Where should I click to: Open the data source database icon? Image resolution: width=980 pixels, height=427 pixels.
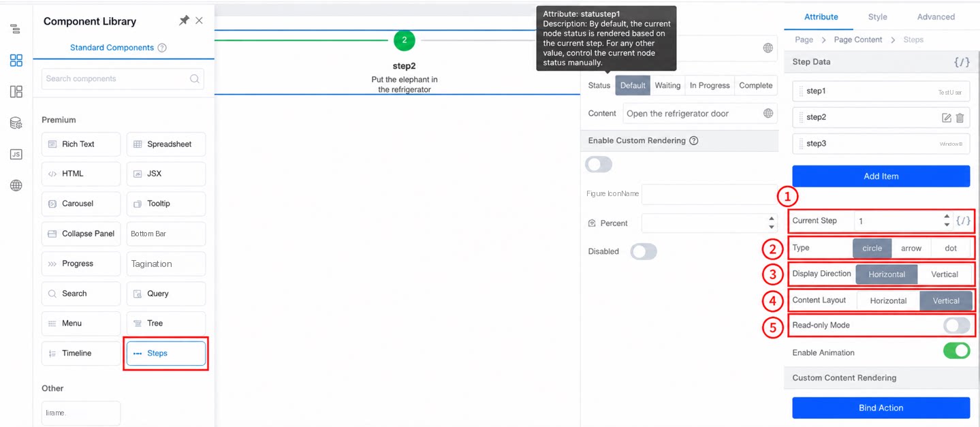tap(16, 123)
